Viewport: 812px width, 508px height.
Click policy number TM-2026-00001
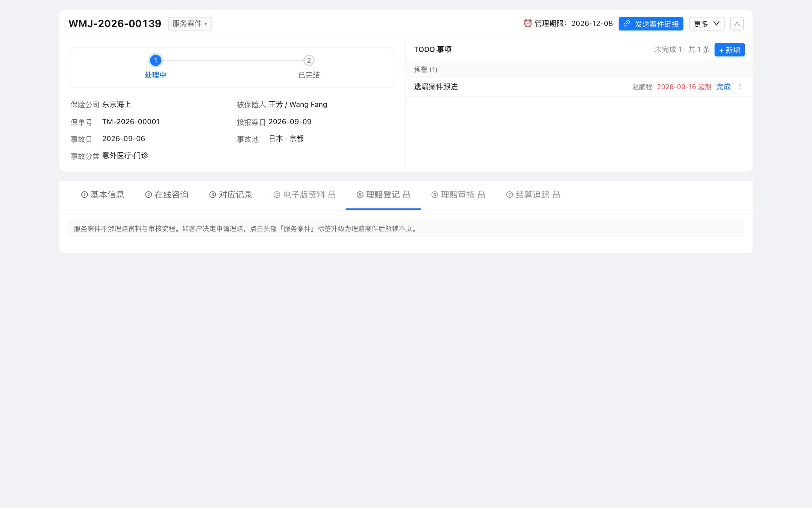[x=131, y=122]
